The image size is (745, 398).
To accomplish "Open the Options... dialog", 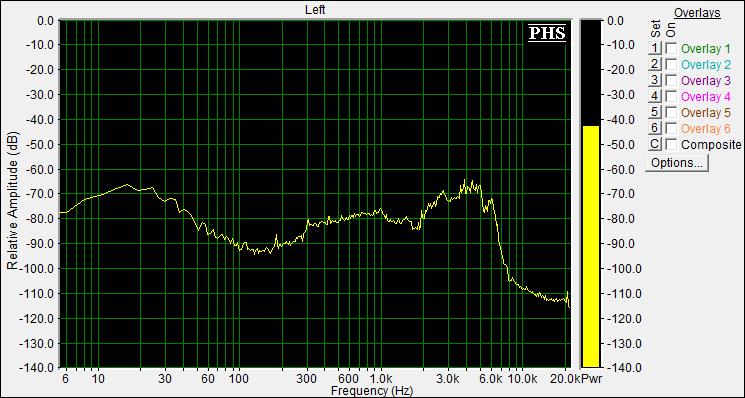I will [x=677, y=163].
